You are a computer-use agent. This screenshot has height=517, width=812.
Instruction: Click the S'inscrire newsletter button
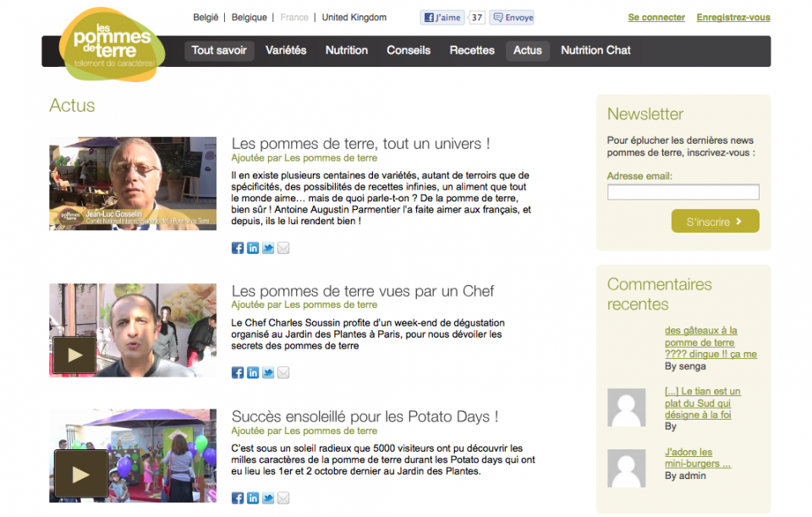click(716, 221)
